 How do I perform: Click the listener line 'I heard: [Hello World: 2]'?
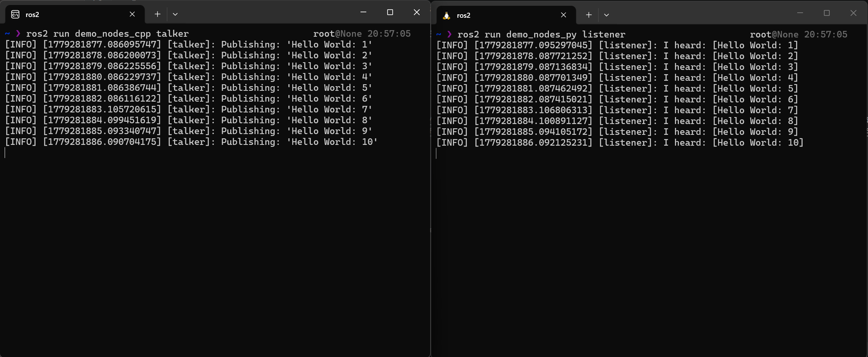(x=617, y=56)
